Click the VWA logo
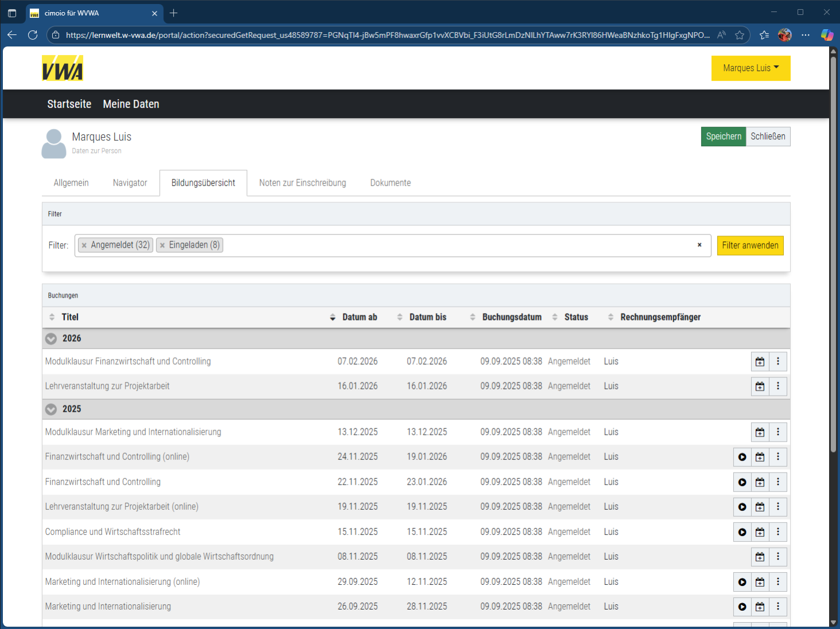This screenshot has height=629, width=840. point(62,68)
